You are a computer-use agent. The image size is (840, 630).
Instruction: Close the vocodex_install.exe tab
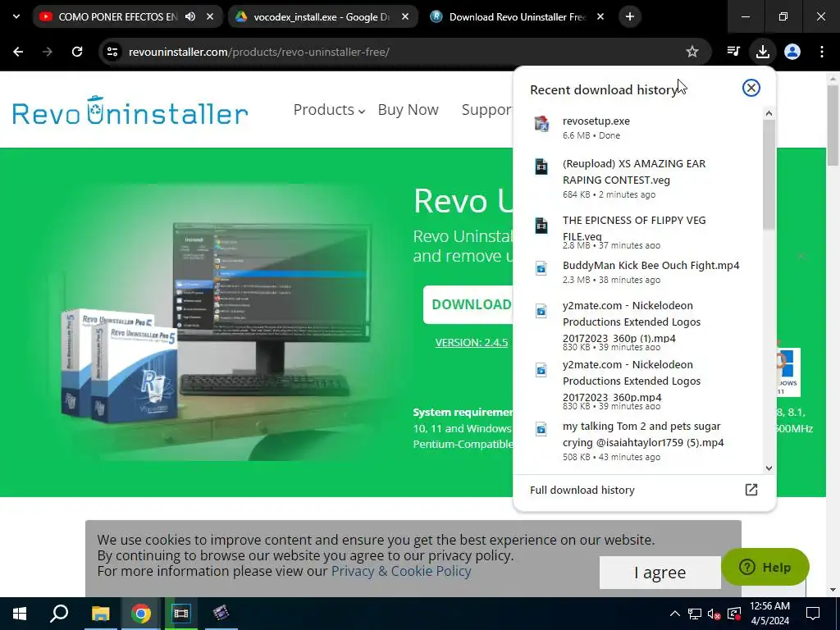click(405, 16)
